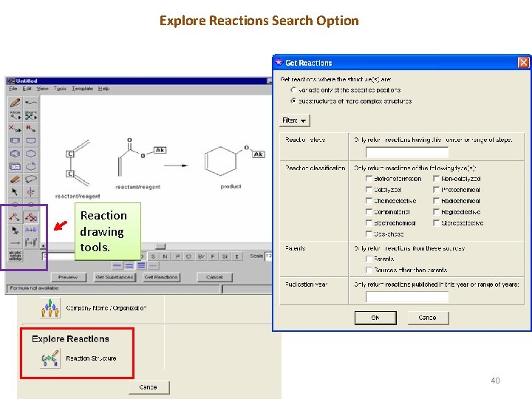The height and width of the screenshot is (399, 532).
Task: Select the Chain drawing tool
Action: 31,103
